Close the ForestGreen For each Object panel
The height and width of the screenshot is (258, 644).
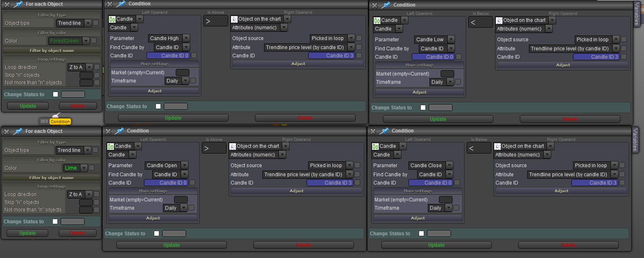click(7, 5)
